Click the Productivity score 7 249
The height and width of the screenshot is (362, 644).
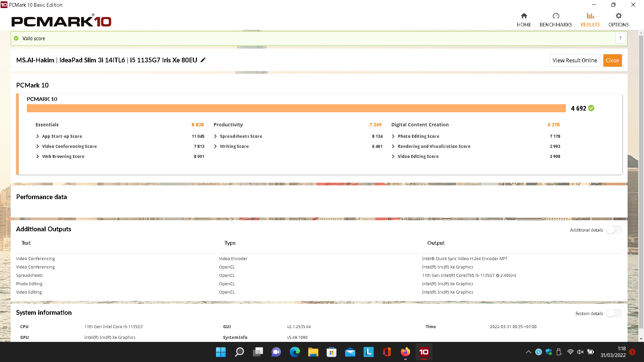(x=375, y=125)
